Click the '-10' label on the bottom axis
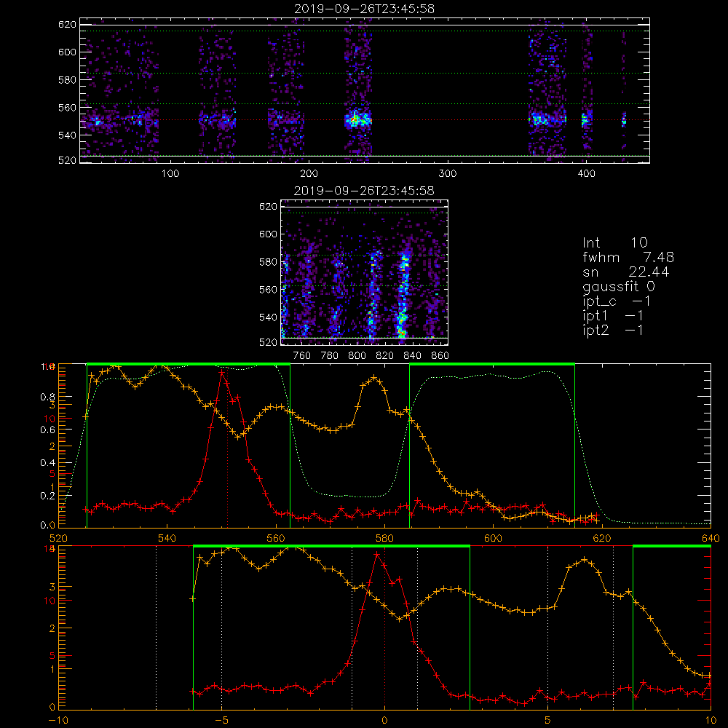This screenshot has width=728, height=728. 58,720
